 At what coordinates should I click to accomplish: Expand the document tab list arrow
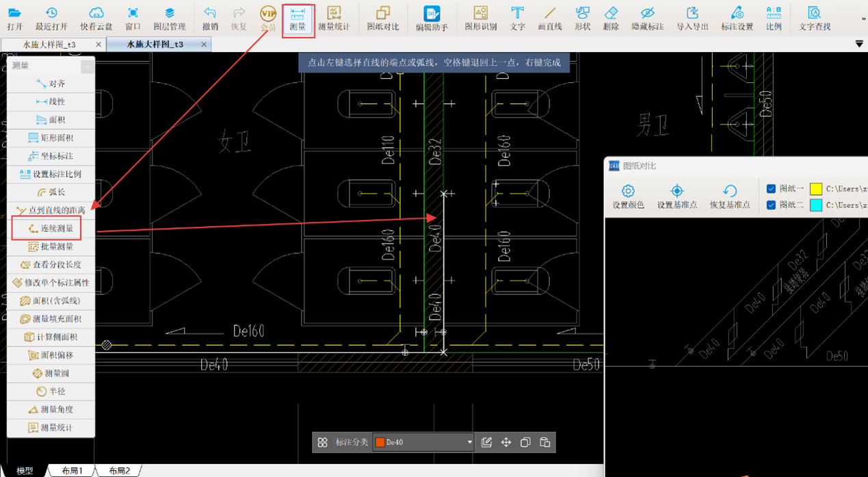click(x=859, y=44)
